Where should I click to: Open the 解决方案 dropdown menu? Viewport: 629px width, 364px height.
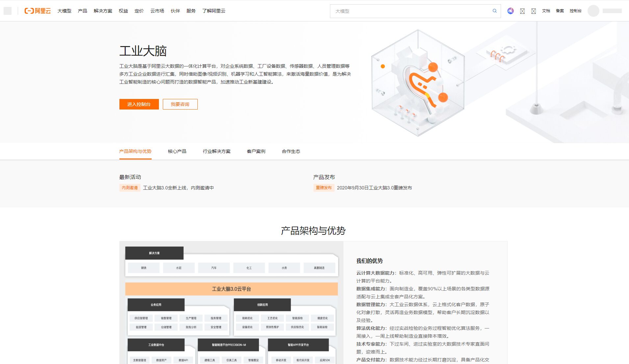click(x=103, y=11)
